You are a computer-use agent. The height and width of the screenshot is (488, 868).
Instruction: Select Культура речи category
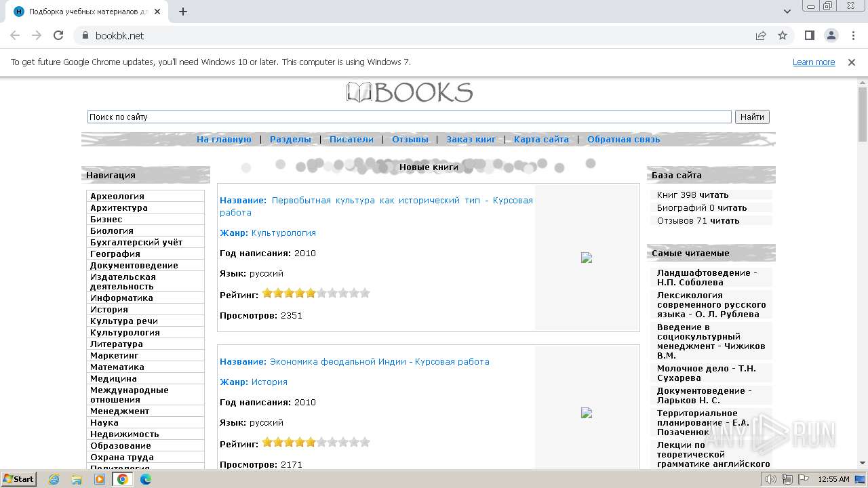(x=124, y=321)
